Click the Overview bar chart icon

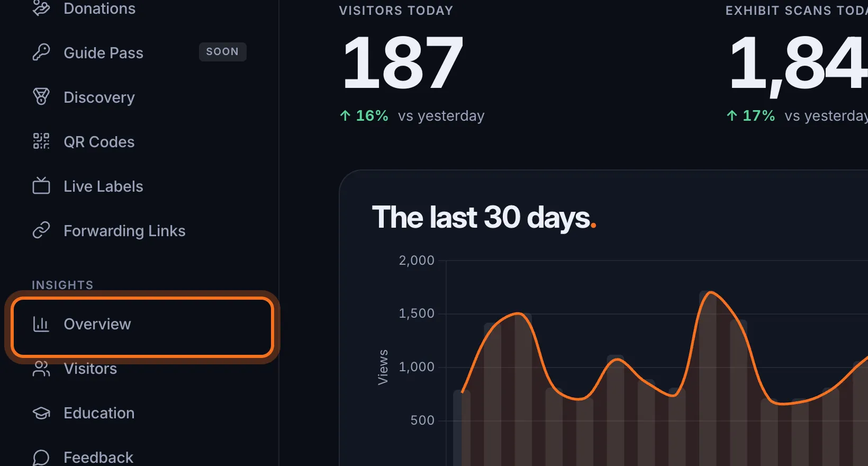pos(41,324)
